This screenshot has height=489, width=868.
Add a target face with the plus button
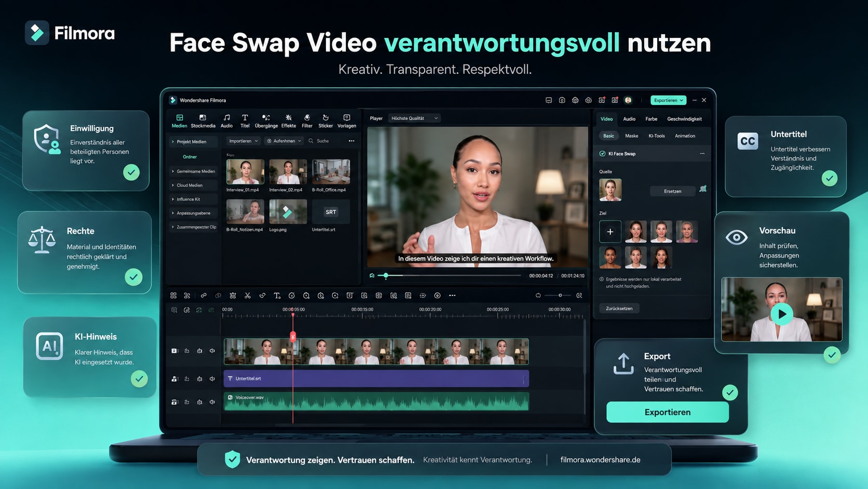(x=610, y=232)
